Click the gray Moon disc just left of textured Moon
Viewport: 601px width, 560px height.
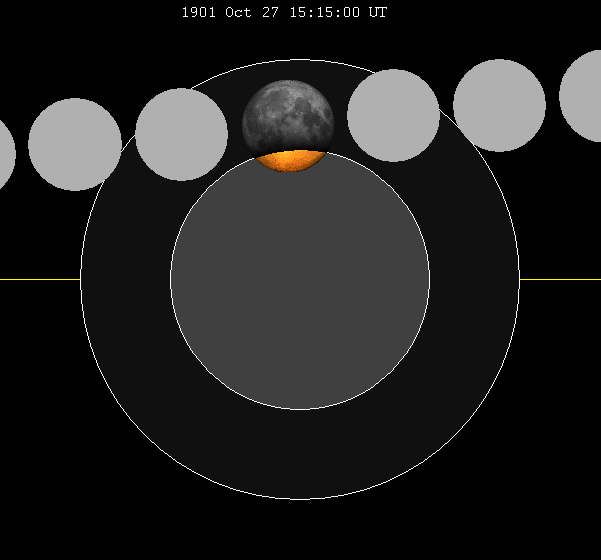181,134
